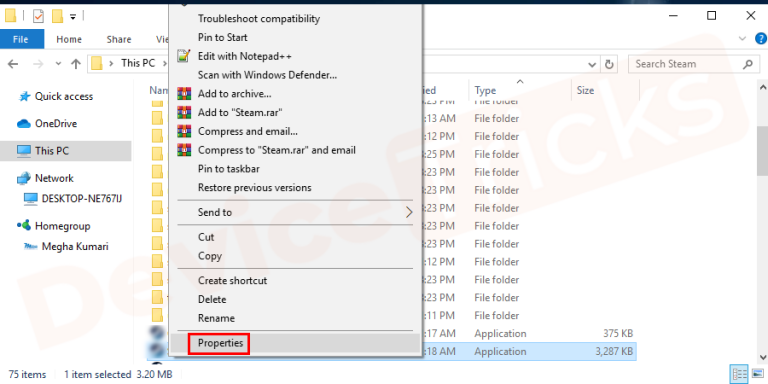Open the Share ribbon tab
Screen dimensions: 768x384
[119, 39]
